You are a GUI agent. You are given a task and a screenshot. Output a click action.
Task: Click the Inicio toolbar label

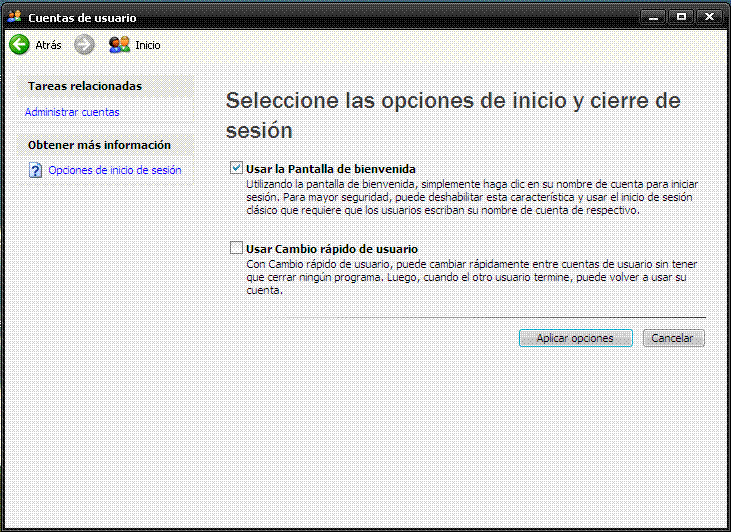pos(148,45)
